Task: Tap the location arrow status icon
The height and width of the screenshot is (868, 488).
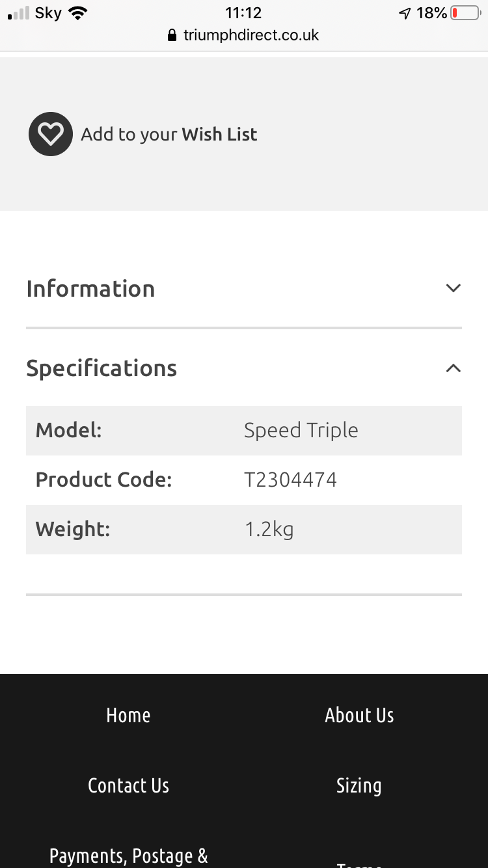Action: pyautogui.click(x=405, y=13)
